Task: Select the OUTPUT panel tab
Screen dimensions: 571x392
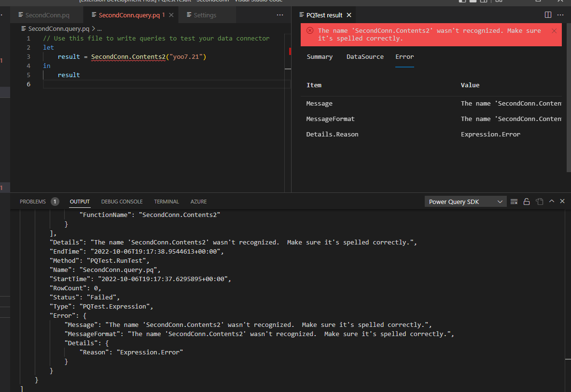Action: point(80,202)
